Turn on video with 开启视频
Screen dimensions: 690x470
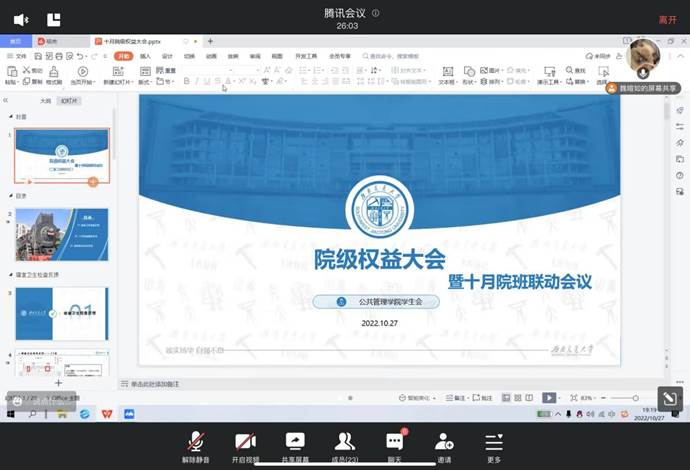click(x=245, y=441)
